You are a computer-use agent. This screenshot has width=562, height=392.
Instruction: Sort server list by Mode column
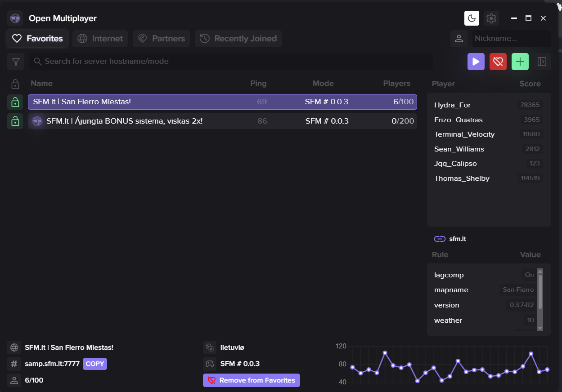coord(323,83)
